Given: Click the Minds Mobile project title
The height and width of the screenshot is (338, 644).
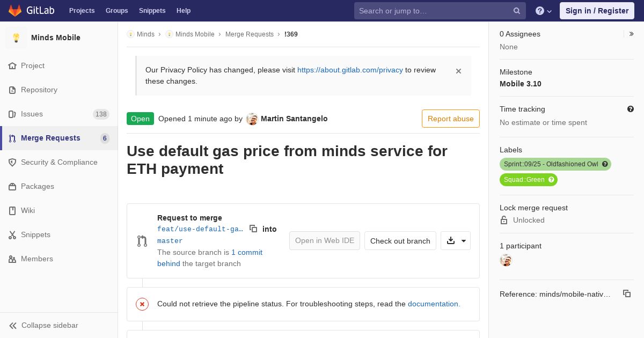Looking at the screenshot, I should pyautogui.click(x=56, y=38).
